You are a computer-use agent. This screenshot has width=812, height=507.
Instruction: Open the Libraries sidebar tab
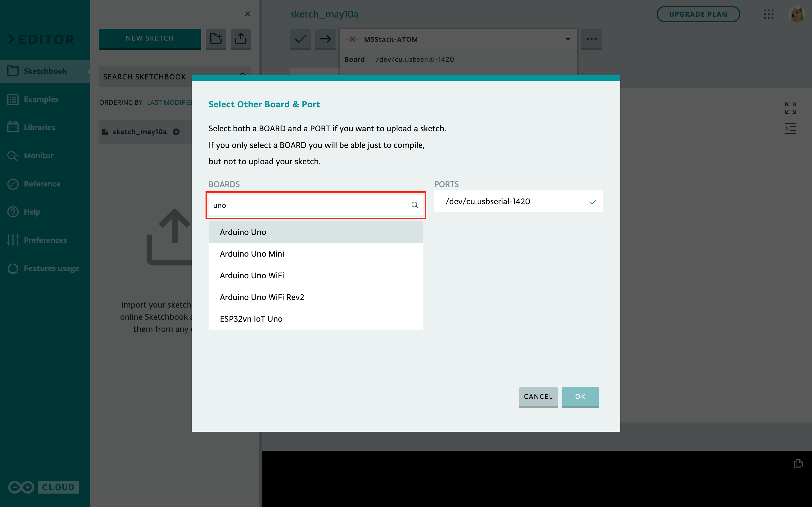(39, 127)
